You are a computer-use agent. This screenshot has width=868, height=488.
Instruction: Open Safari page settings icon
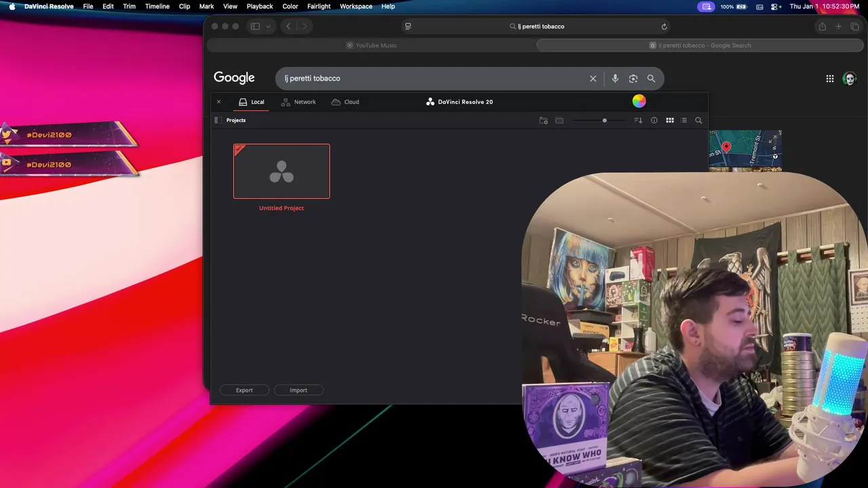(408, 26)
